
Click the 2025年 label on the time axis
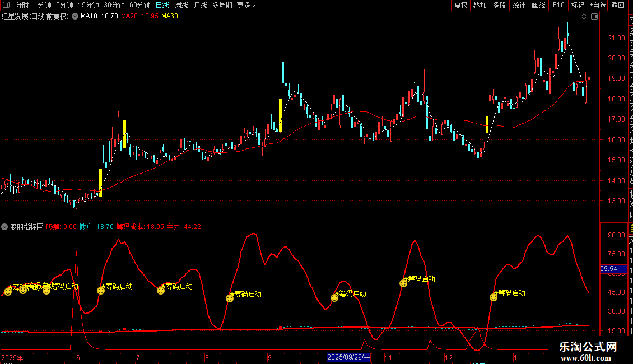pyautogui.click(x=12, y=357)
